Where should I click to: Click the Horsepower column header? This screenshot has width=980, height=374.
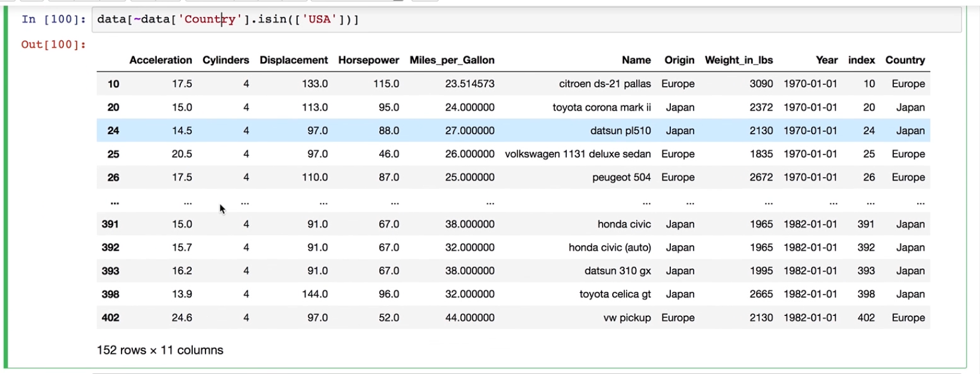368,60
